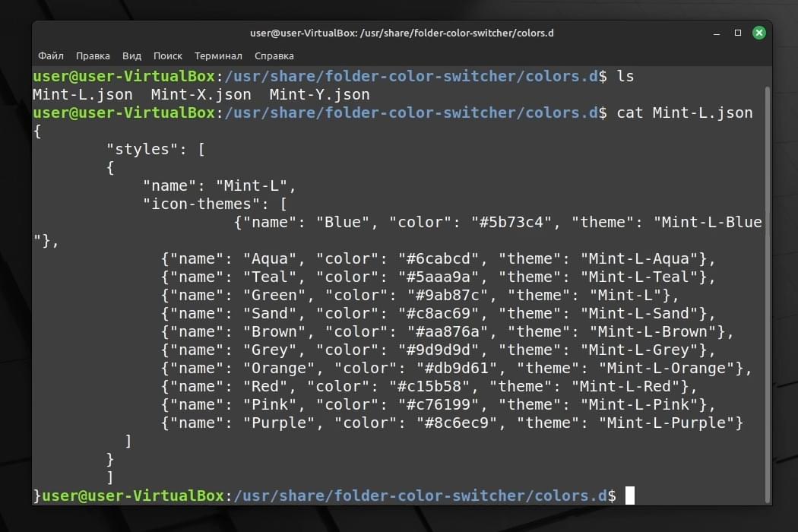Open the Файл menu
The image size is (798, 532).
(50, 56)
